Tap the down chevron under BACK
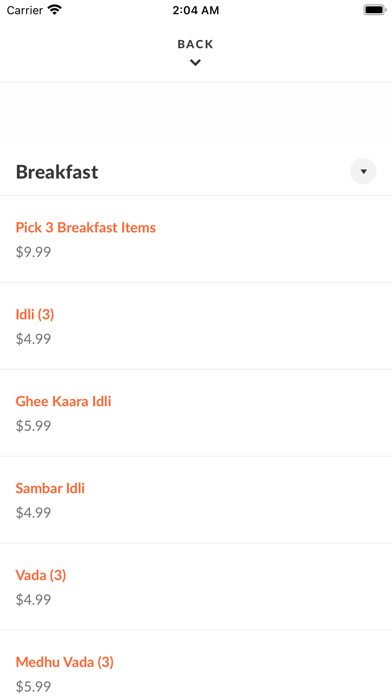The width and height of the screenshot is (392, 696). coord(195,63)
